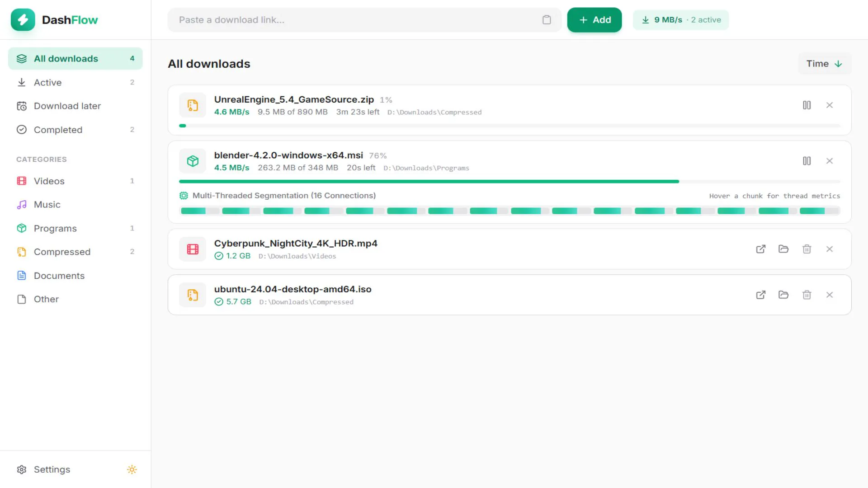
Task: Click the film icon for Cyberpunk video
Action: (193, 249)
